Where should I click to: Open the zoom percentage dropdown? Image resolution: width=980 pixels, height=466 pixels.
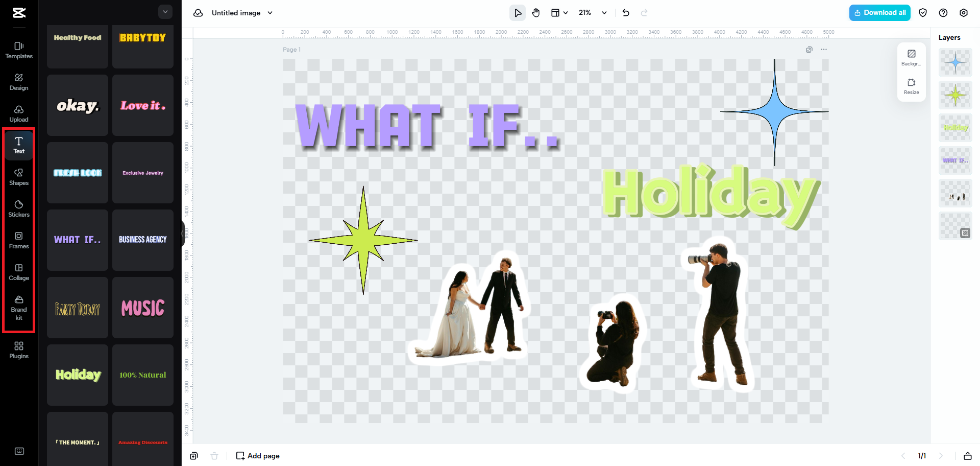592,12
